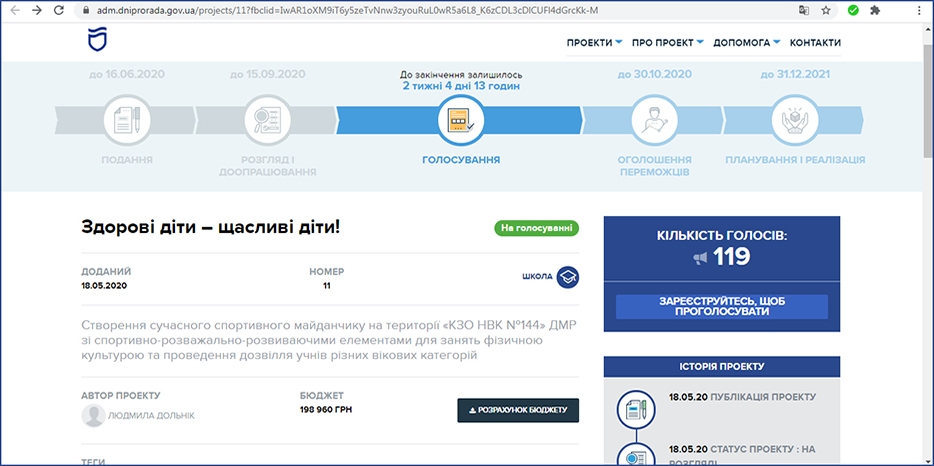Click the Оголошення переможців stage icon
This screenshot has height=466, width=934.
pyautogui.click(x=654, y=122)
